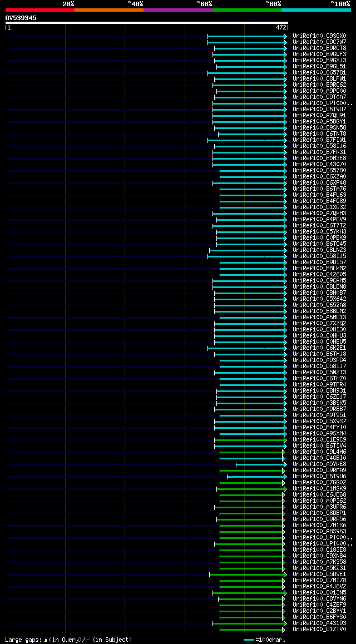Select the AV539345 query name
356x644 pixels.
coord(21,18)
